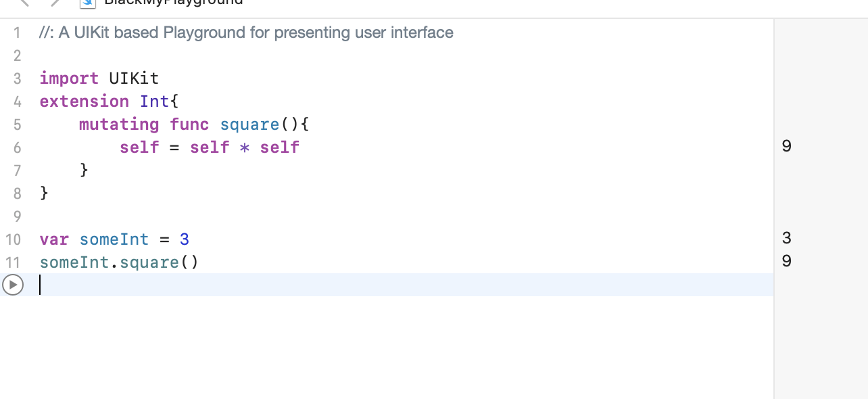Screen dimensions: 868x399
Task: Click result 9 next to someInt.square()
Action: coord(786,261)
